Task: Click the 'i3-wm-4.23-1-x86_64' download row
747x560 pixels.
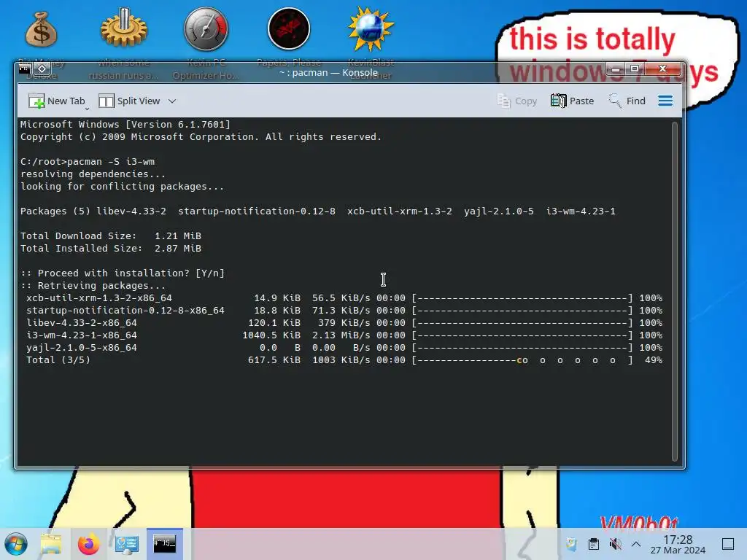Action: [344, 335]
